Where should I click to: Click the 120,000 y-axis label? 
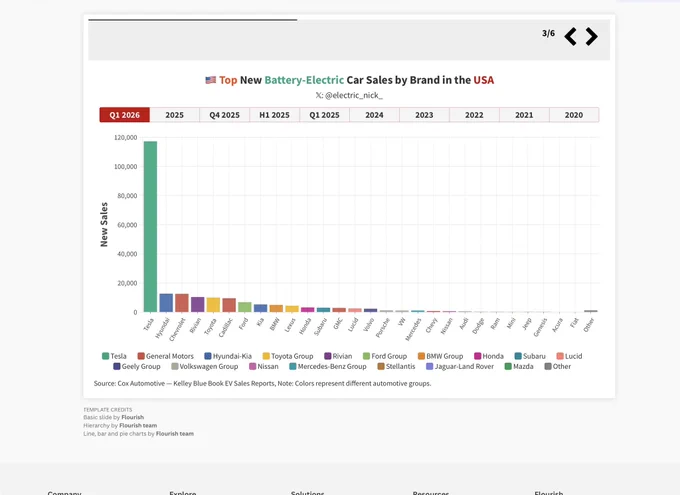tap(125, 138)
